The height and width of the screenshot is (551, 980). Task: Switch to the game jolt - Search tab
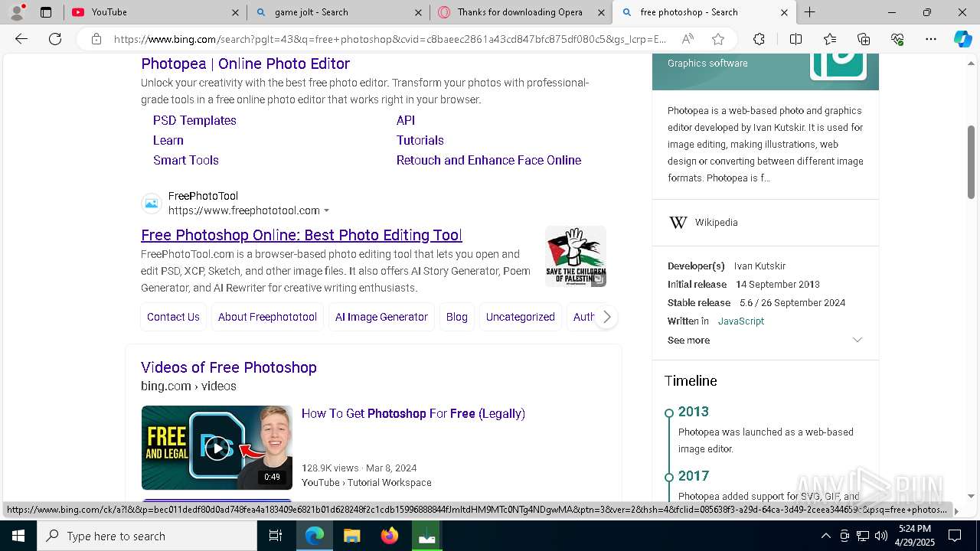(x=338, y=12)
